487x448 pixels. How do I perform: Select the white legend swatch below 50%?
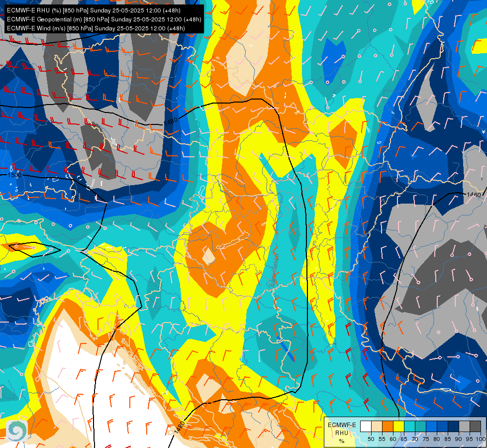point(366,426)
